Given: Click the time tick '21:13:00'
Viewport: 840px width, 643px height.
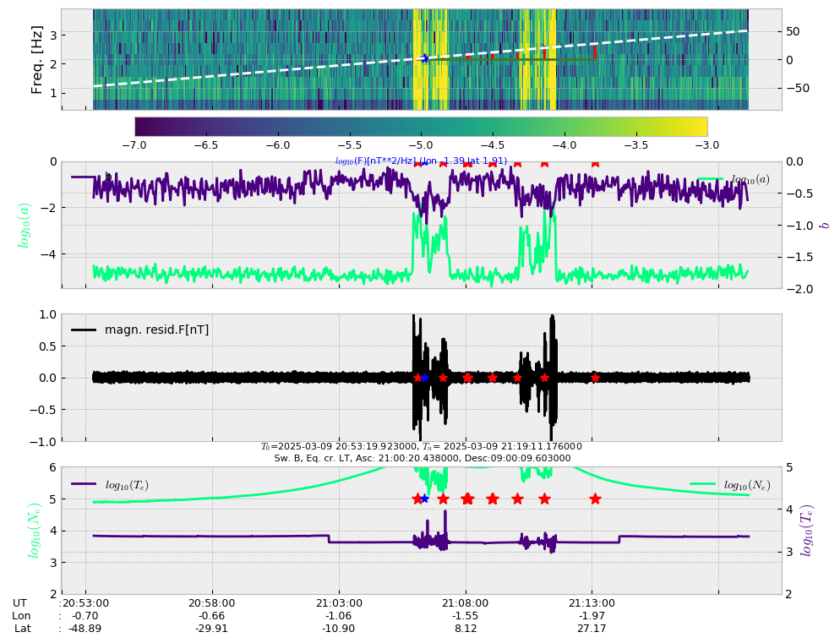Looking at the screenshot, I should [592, 602].
